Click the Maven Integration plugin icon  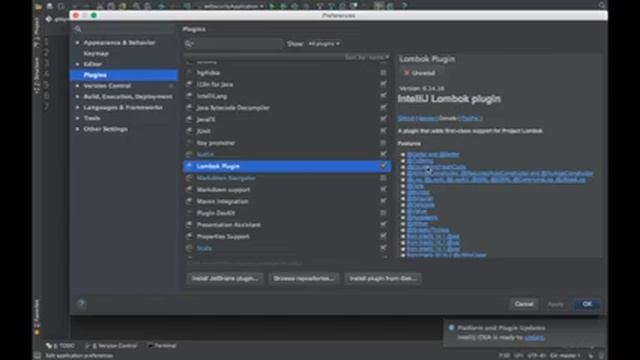[x=189, y=201]
